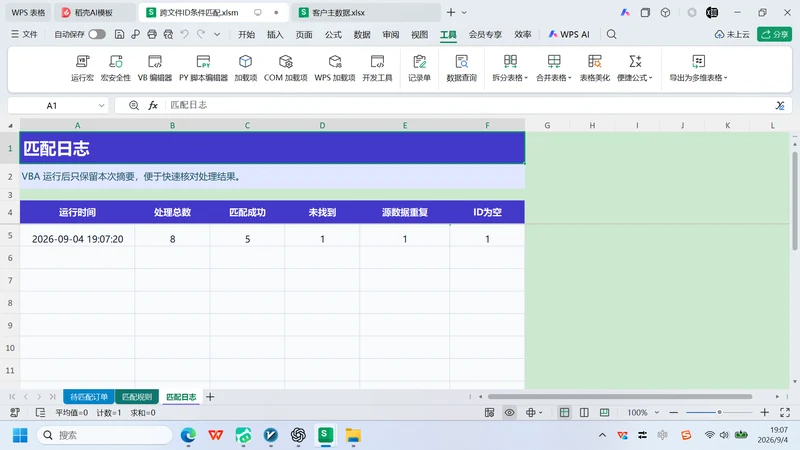Viewport: 800px width, 450px height.
Task: Open 开发工具 developer tools
Action: [x=377, y=68]
